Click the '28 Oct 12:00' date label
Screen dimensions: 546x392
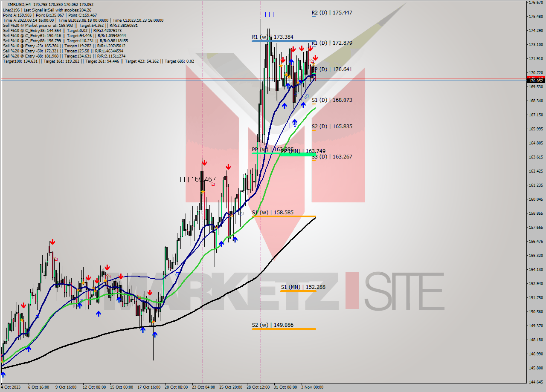[x=258, y=387]
